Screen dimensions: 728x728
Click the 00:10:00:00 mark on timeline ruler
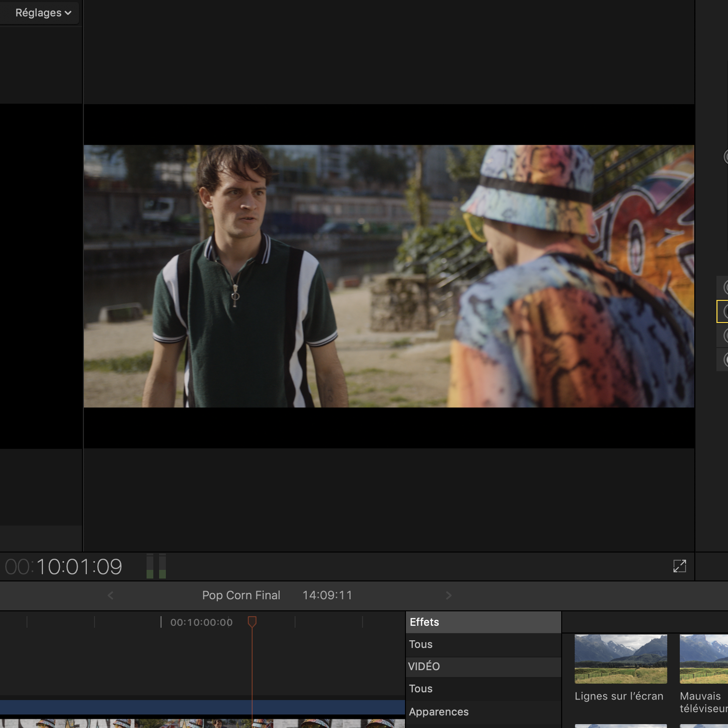point(201,622)
